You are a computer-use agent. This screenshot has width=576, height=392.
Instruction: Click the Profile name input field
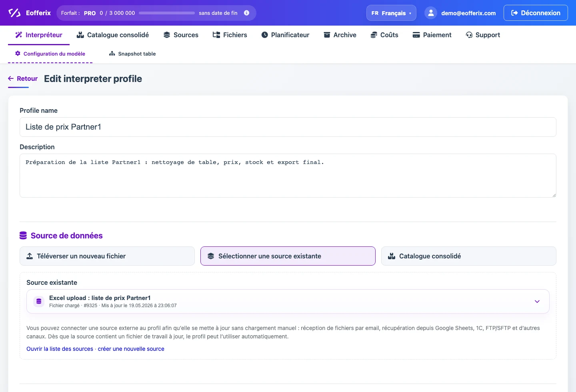coord(288,127)
